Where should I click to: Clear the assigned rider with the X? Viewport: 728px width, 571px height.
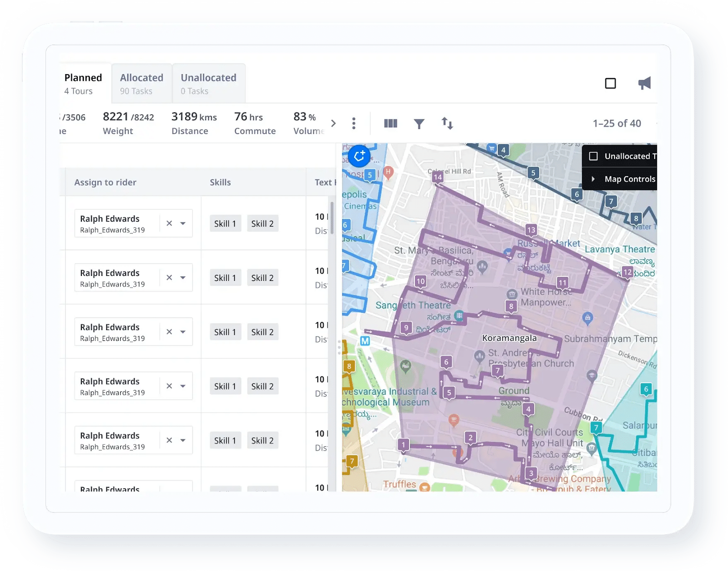coord(168,223)
